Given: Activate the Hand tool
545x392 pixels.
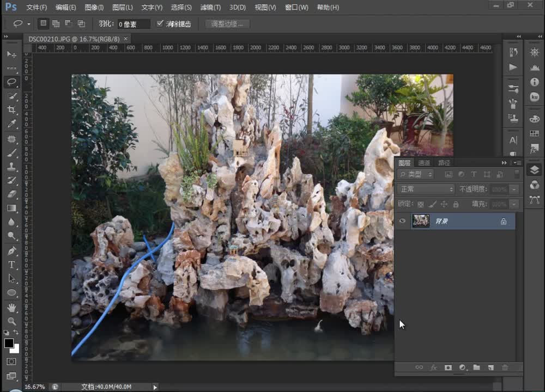Looking at the screenshot, I should [11, 308].
